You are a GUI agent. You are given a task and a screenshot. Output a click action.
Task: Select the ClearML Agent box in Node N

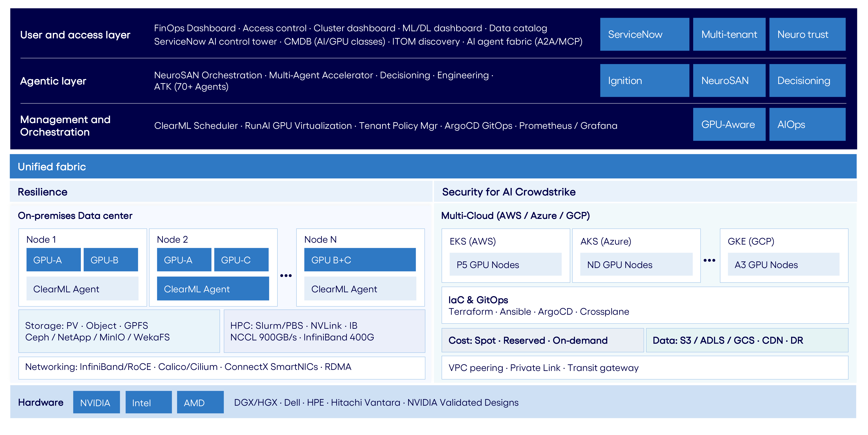click(x=360, y=289)
